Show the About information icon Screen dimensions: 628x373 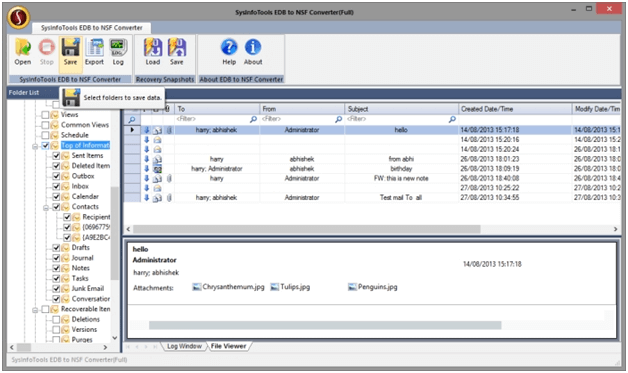(x=253, y=52)
